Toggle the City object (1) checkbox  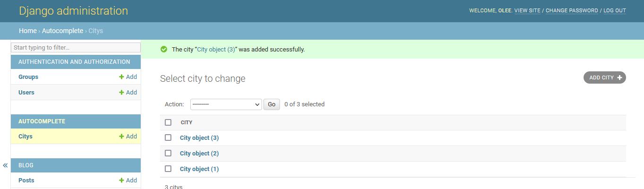(x=168, y=169)
